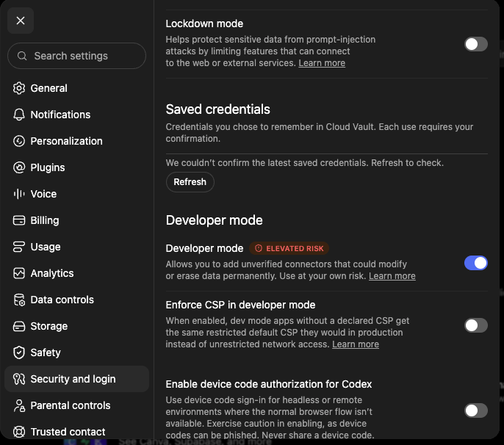Turn off the Developer mode toggle
The image size is (504, 445).
[x=476, y=263]
